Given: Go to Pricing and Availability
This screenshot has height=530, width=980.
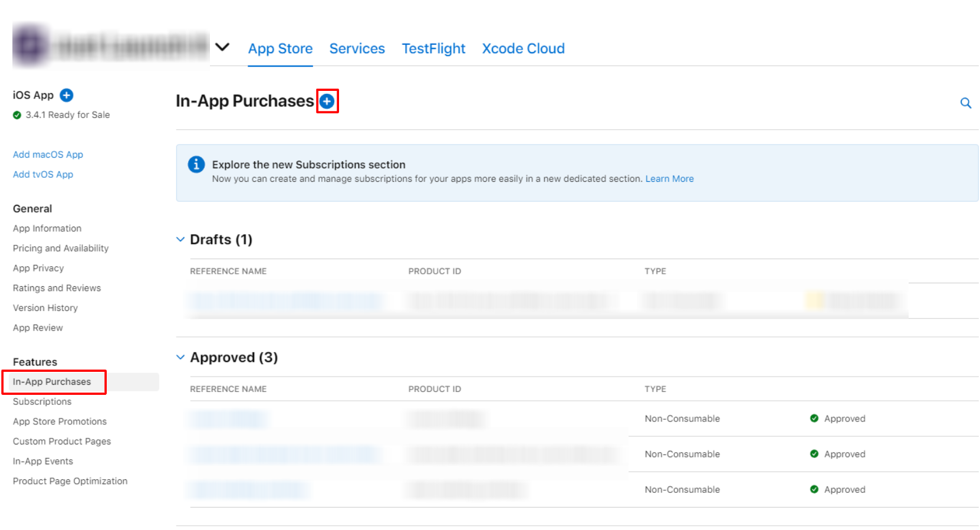Looking at the screenshot, I should [61, 248].
